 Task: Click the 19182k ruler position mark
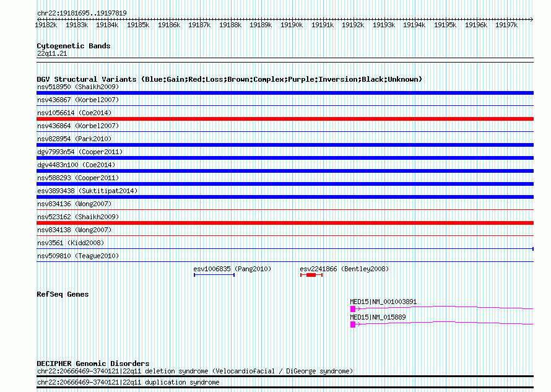(x=46, y=25)
